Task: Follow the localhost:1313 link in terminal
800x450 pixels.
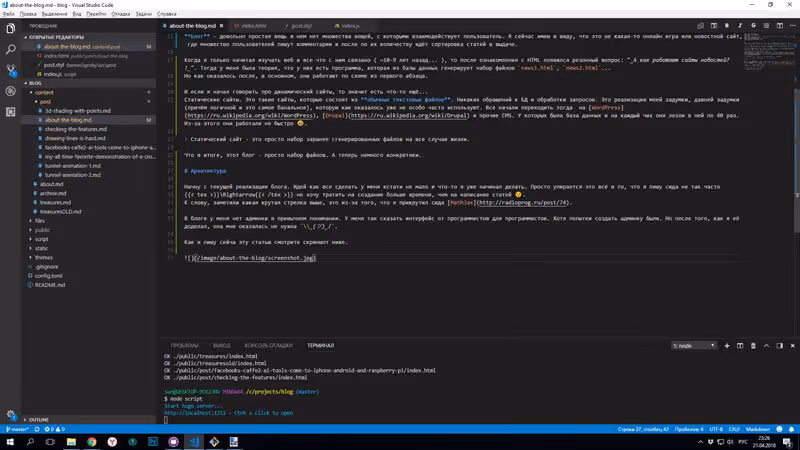Action: click(x=195, y=413)
